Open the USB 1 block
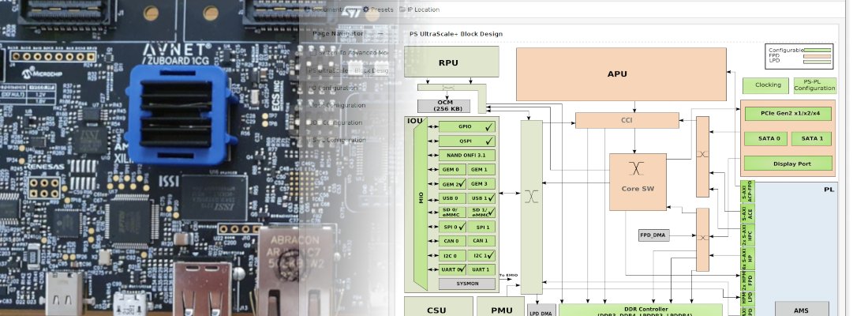This screenshot has width=868, height=316. coord(481,198)
